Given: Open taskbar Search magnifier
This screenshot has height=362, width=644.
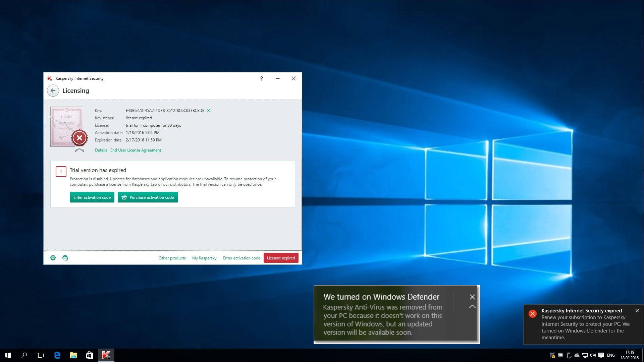Looking at the screenshot, I should tap(24, 355).
